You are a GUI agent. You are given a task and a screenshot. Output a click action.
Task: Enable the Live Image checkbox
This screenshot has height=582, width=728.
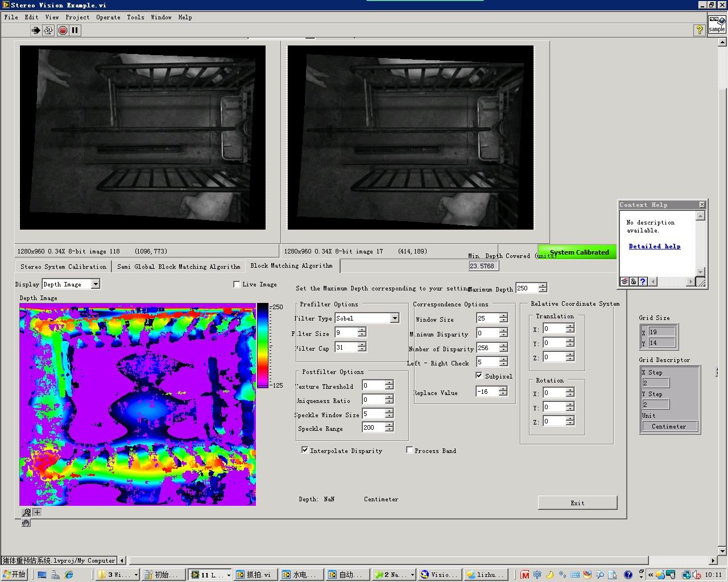coord(237,284)
